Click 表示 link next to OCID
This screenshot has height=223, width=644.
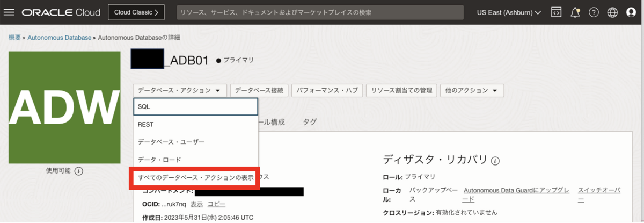196,204
